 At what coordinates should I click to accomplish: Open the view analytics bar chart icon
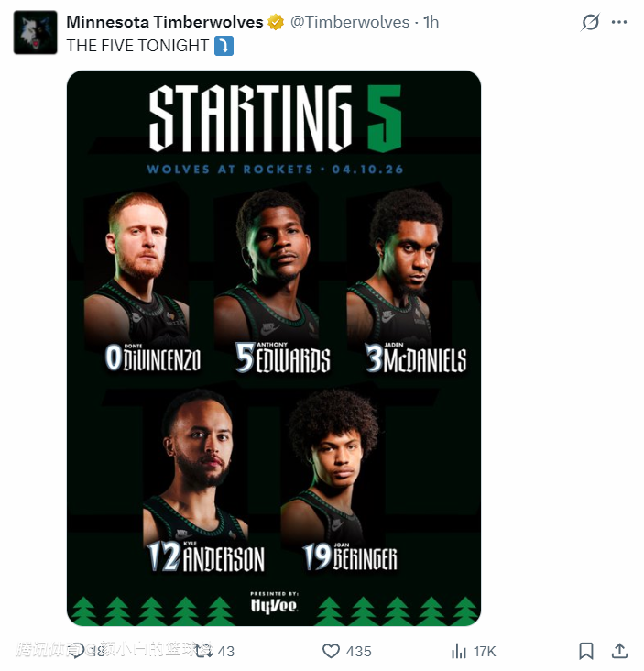(x=459, y=651)
